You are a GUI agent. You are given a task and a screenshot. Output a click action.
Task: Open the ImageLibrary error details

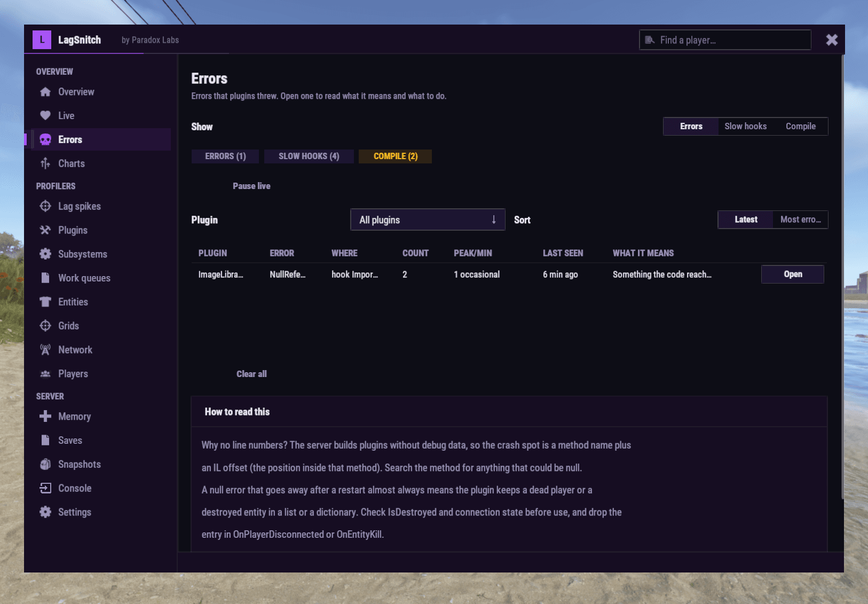tap(793, 274)
